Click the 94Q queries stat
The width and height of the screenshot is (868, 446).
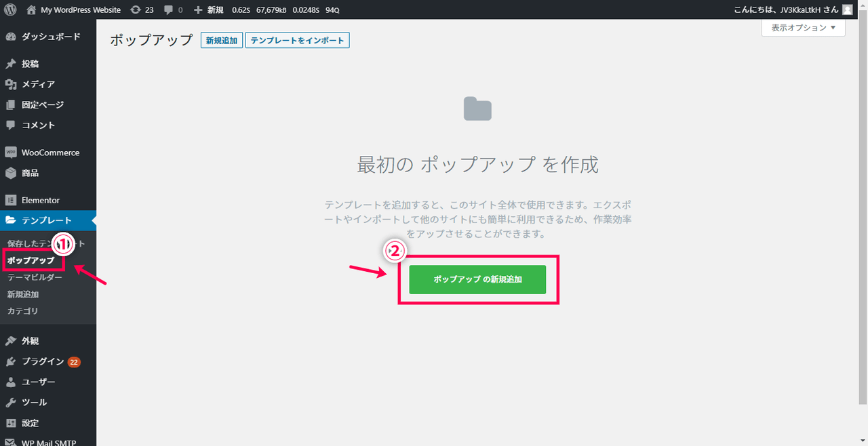coord(332,10)
